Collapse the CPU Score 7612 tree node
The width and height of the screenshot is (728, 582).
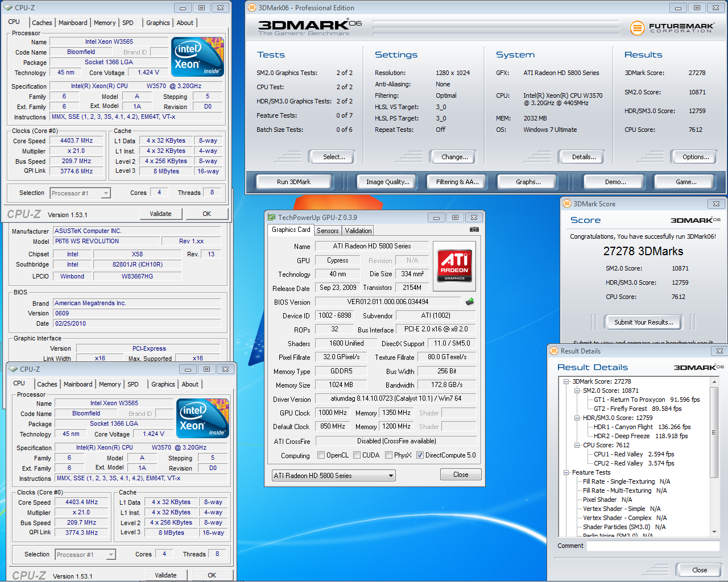[x=577, y=445]
